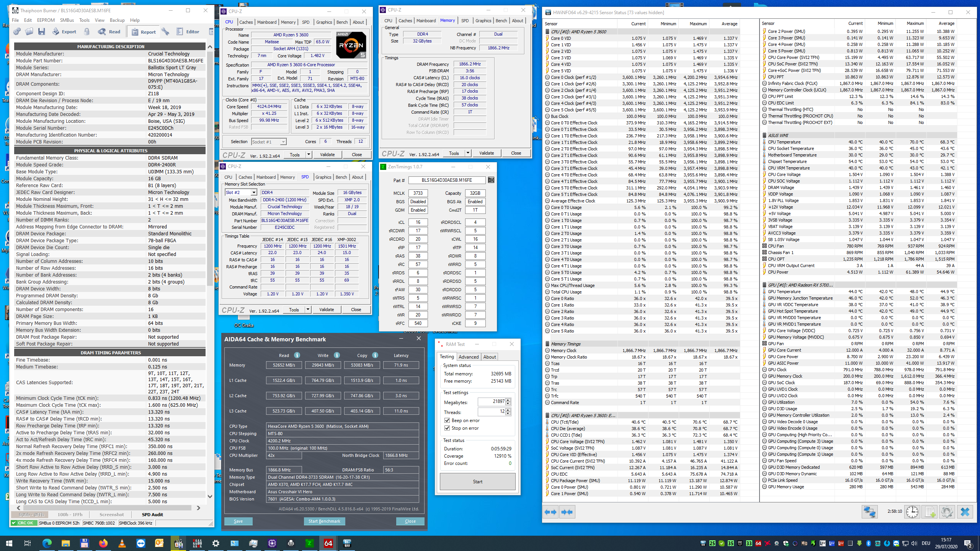
Task: Click Start Benchmark in AIDA64
Action: (324, 521)
